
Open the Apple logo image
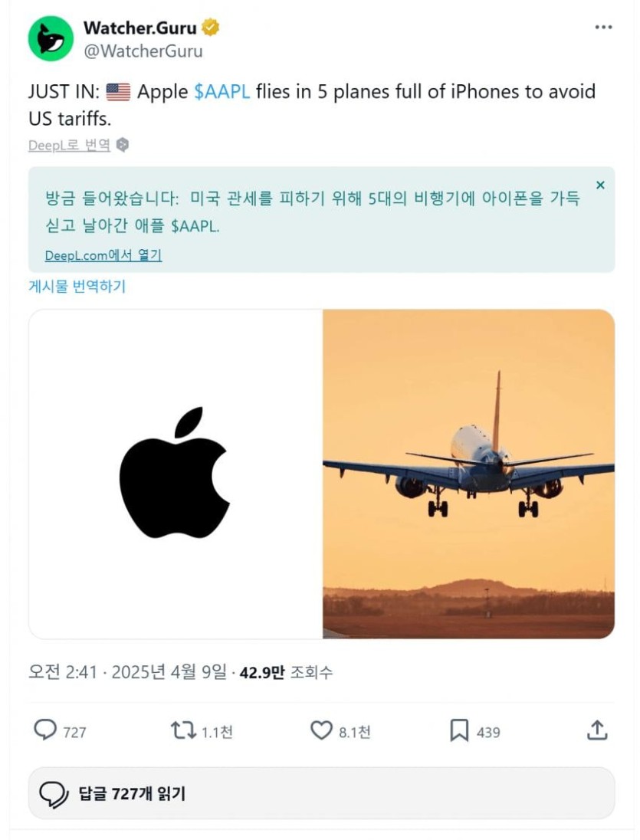175,474
